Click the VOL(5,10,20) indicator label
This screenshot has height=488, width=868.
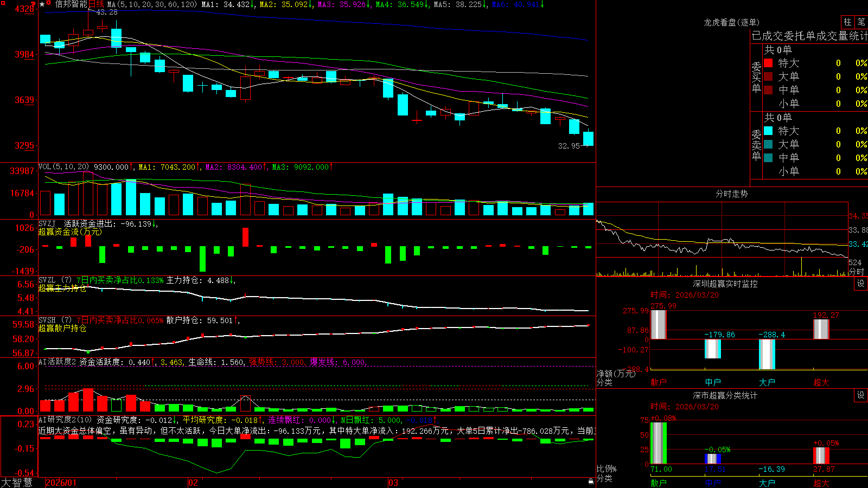point(63,167)
